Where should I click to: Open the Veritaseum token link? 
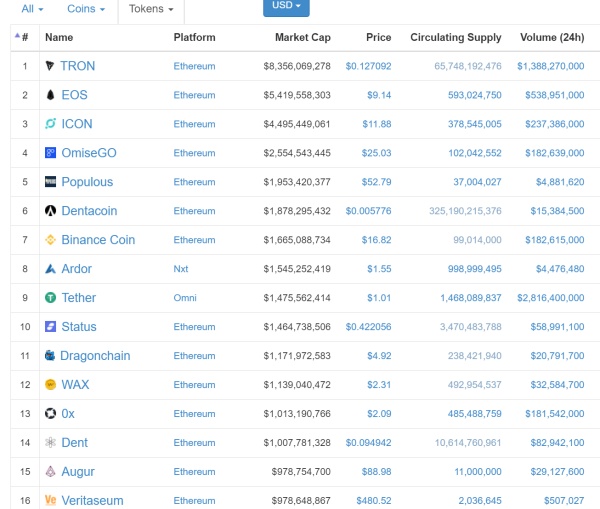[92, 500]
